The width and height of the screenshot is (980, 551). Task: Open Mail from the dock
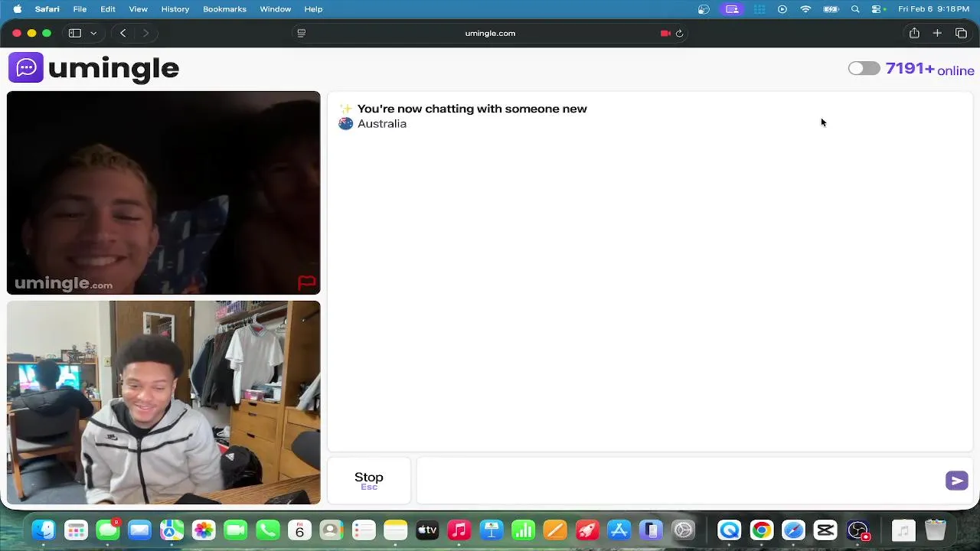pyautogui.click(x=139, y=530)
